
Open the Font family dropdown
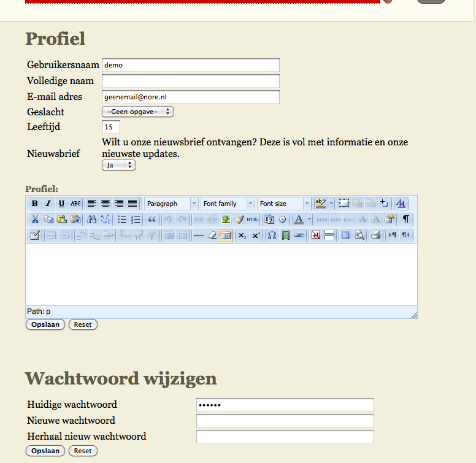228,204
